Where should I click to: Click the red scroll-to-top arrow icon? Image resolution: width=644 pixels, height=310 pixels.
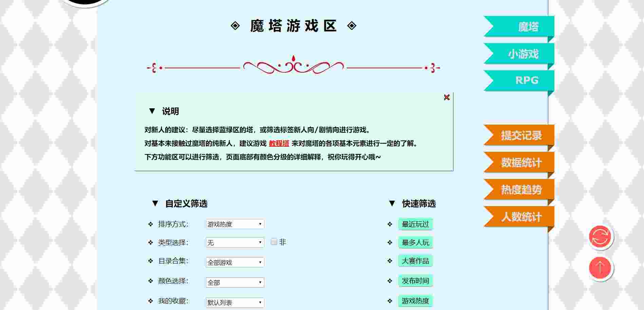point(600,268)
